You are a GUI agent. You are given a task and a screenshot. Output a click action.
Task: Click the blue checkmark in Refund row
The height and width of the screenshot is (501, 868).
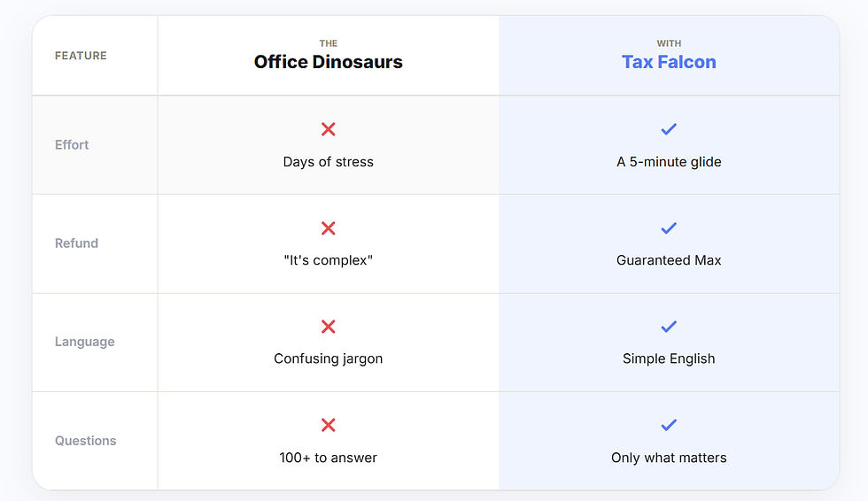669,227
